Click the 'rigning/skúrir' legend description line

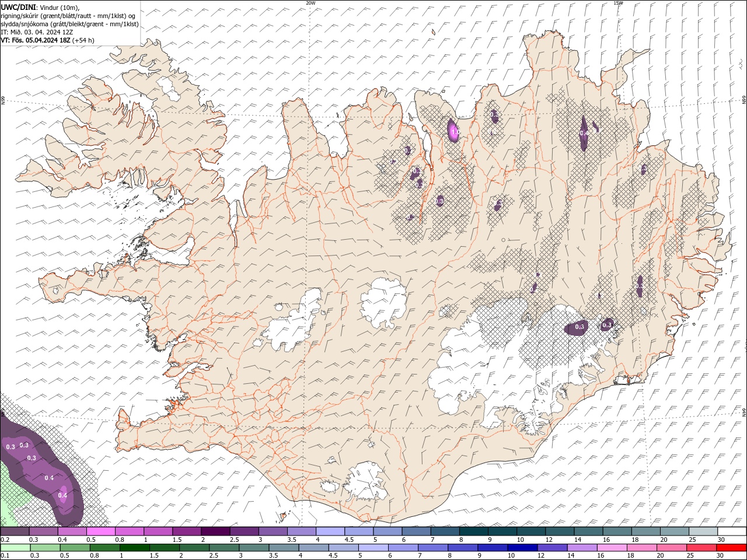(68, 15)
